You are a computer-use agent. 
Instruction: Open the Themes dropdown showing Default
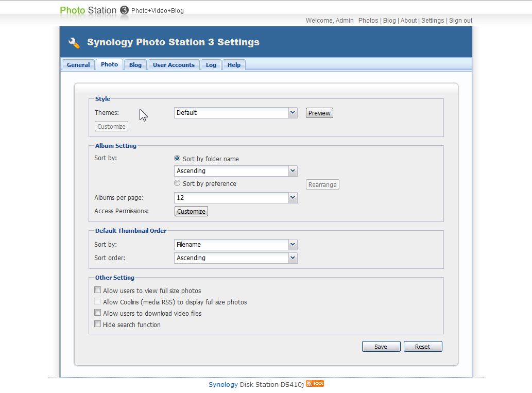pyautogui.click(x=236, y=113)
